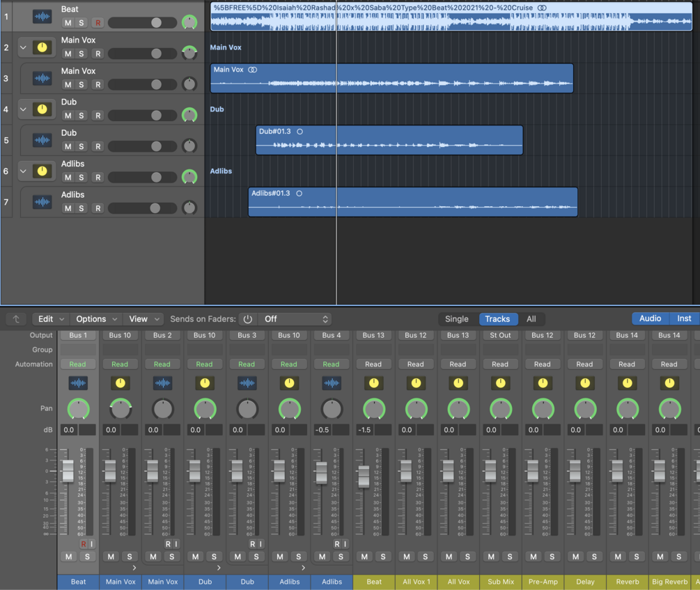Click the -1.5 dB field on Beat bus
The height and width of the screenshot is (590, 700).
tap(365, 430)
